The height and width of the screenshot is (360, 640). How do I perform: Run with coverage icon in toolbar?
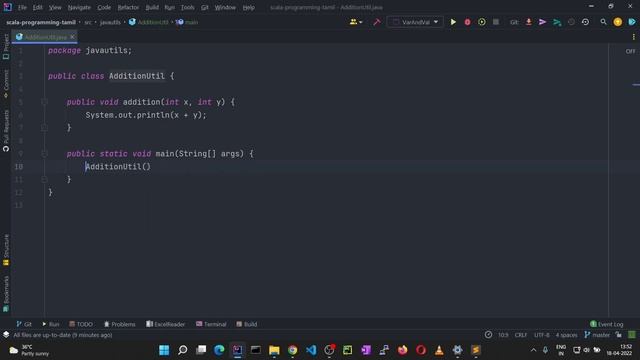482,22
